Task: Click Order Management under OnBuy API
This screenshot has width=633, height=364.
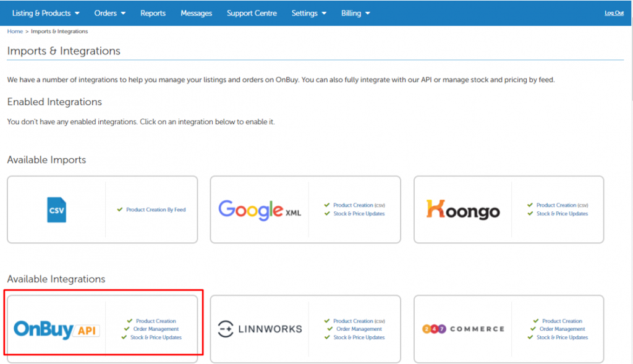Action: [x=158, y=329]
